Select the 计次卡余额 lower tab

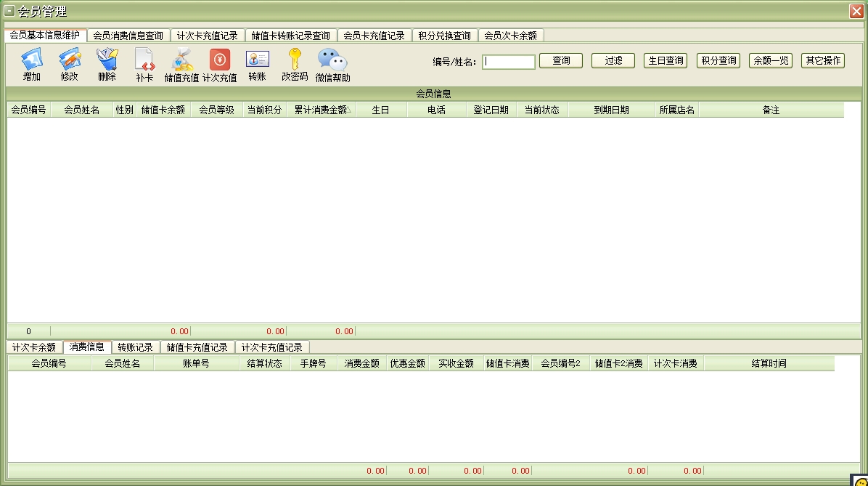(34, 347)
